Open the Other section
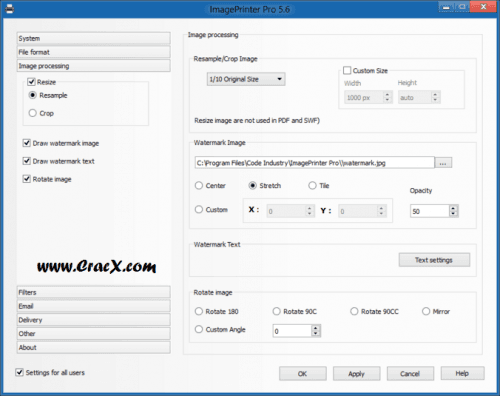Image resolution: width=500 pixels, height=396 pixels. pyautogui.click(x=94, y=333)
